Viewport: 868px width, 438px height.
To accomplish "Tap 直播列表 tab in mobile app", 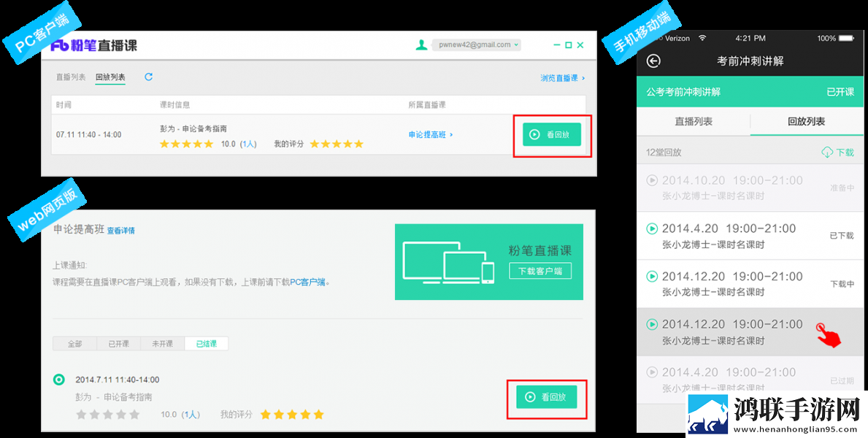I will (x=694, y=121).
